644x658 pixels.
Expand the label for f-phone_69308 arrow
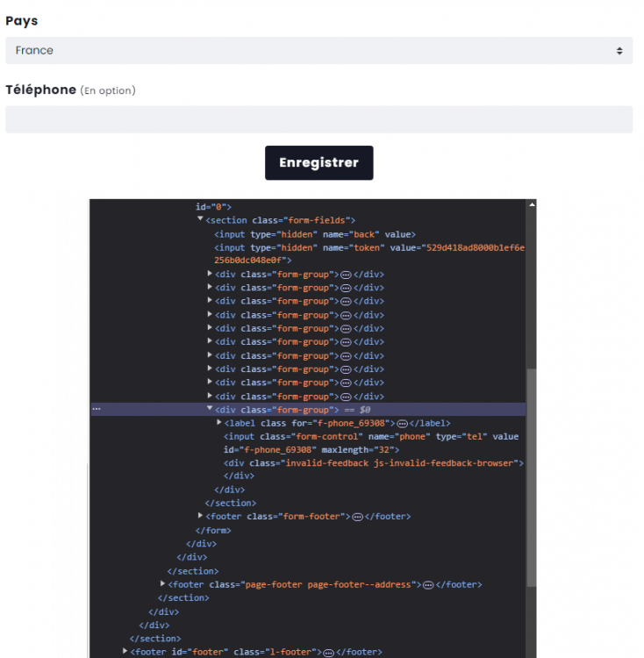[x=219, y=423]
